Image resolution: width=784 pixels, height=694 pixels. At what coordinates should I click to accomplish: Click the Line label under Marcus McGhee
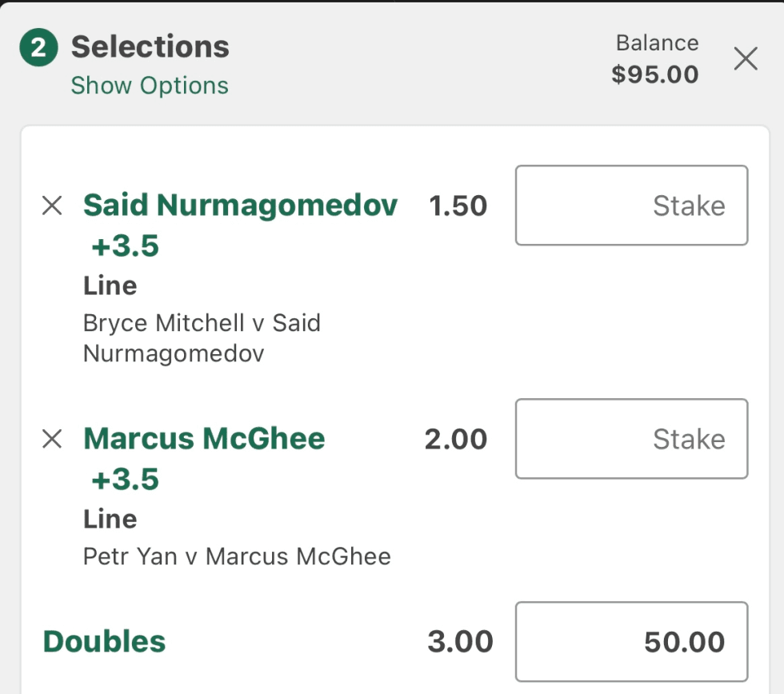coord(110,519)
